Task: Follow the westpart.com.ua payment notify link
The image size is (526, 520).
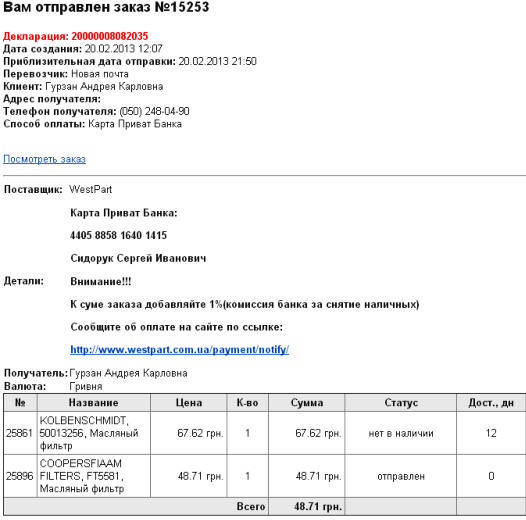Action: 179,350
